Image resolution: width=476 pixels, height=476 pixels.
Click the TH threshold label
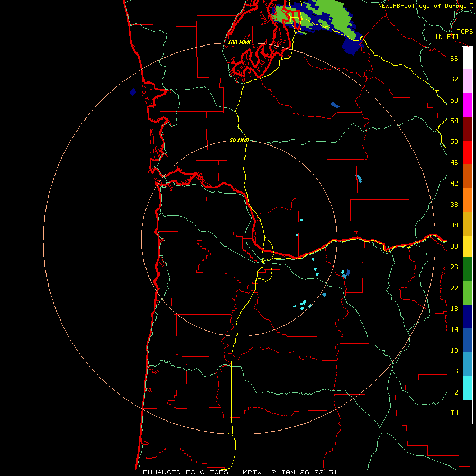pos(454,413)
